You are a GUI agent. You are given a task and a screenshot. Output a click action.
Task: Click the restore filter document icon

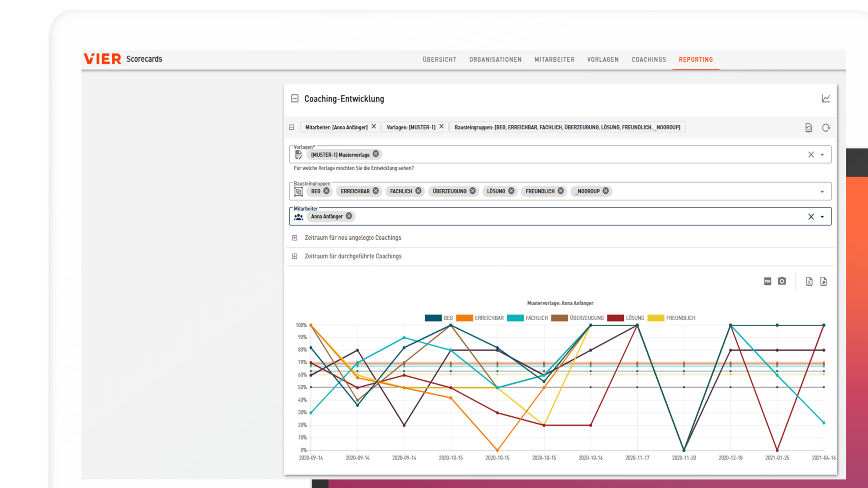coord(809,128)
